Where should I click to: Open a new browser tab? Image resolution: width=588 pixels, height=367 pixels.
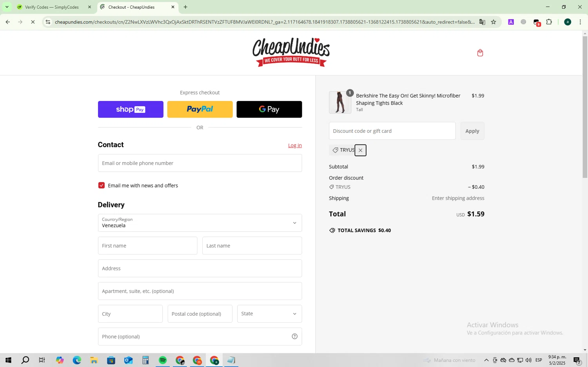click(x=185, y=7)
